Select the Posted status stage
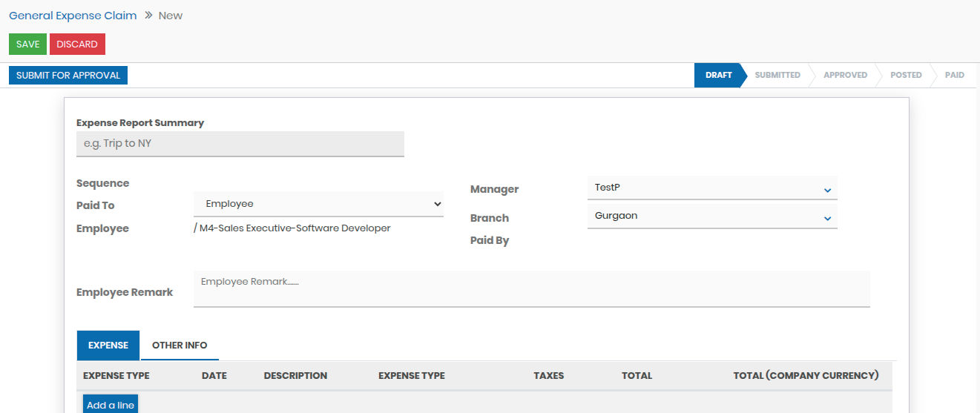The image size is (980, 413). (x=906, y=76)
